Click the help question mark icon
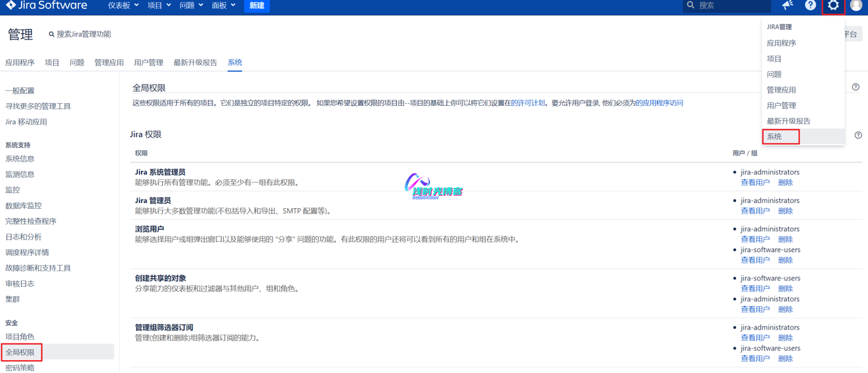The height and width of the screenshot is (373, 868). (x=810, y=5)
